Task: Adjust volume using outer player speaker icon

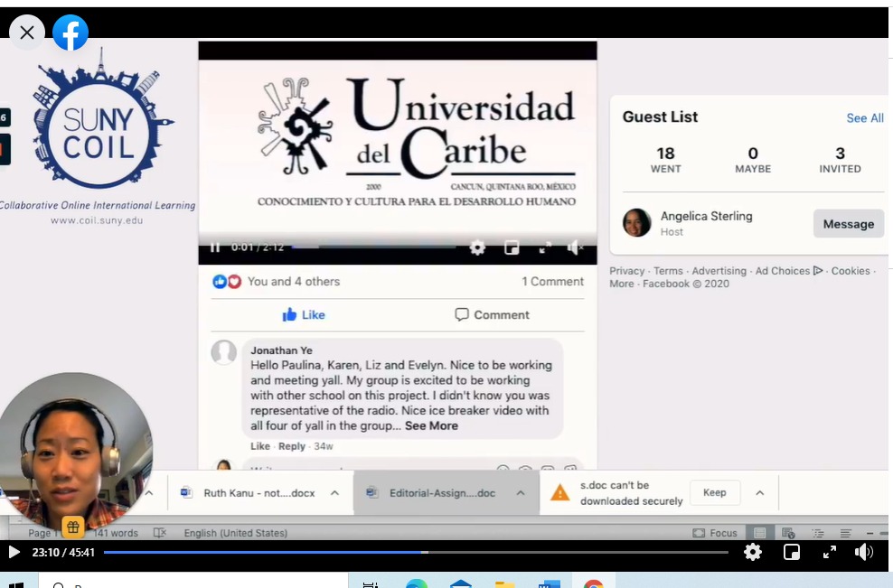Action: (864, 552)
